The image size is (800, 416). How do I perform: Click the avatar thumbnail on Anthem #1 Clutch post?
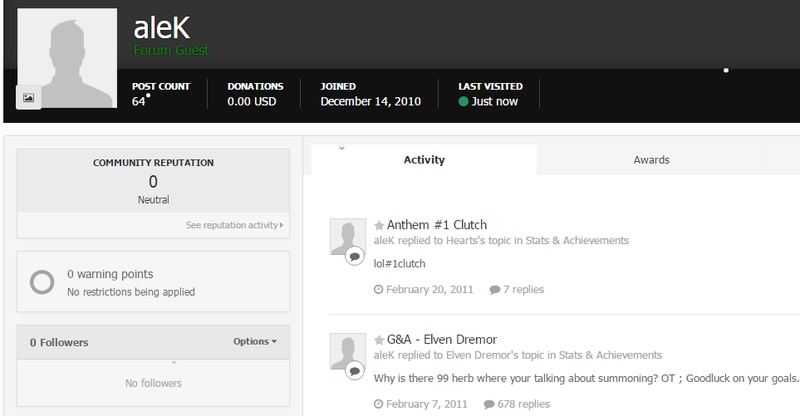click(347, 238)
